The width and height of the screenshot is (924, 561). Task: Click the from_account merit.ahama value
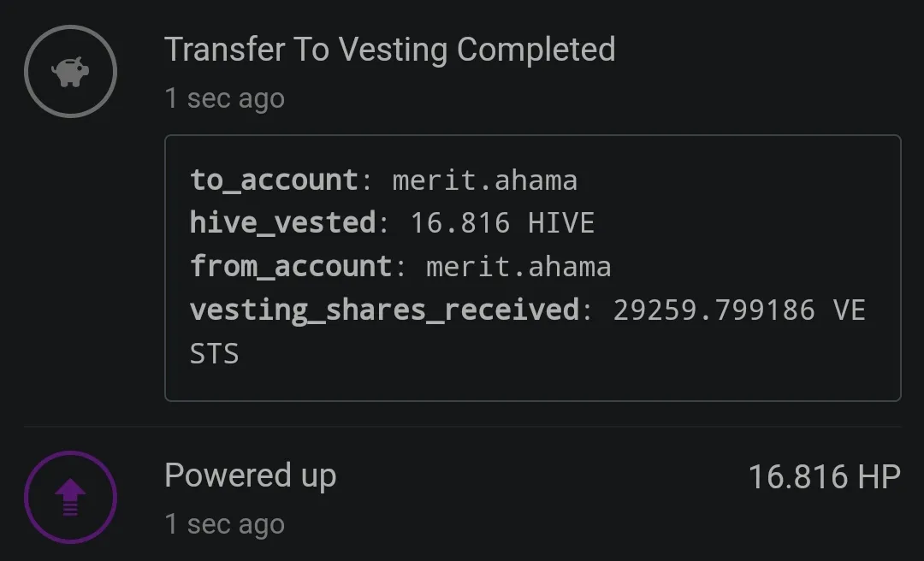pos(518,267)
